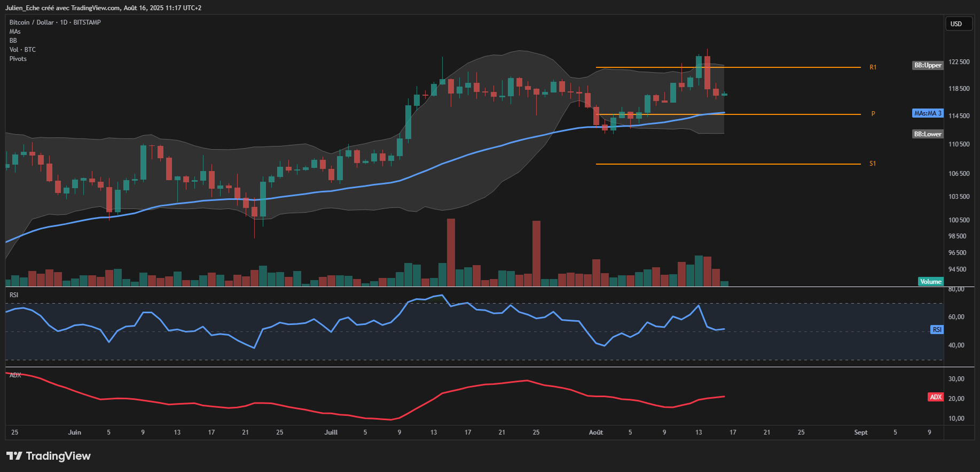Select the ADX pane title
This screenshot has height=472, width=980.
tap(15, 375)
